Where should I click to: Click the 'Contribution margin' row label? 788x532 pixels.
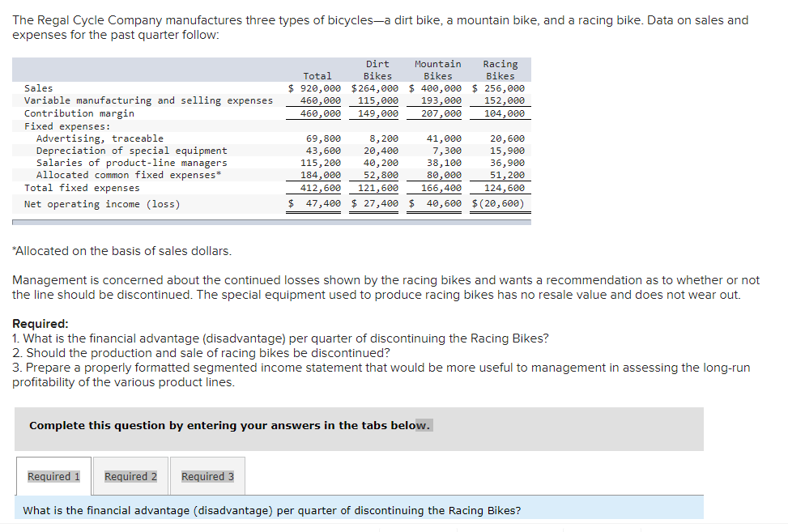pos(79,113)
